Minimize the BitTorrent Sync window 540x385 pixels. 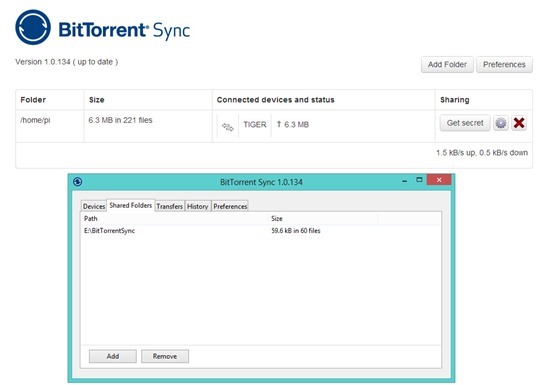[405, 180]
